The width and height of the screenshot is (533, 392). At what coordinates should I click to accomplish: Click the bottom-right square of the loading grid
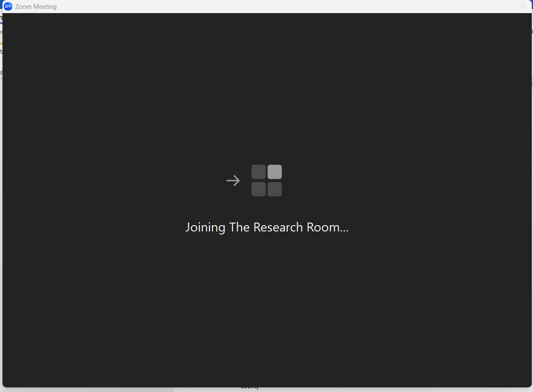click(274, 189)
